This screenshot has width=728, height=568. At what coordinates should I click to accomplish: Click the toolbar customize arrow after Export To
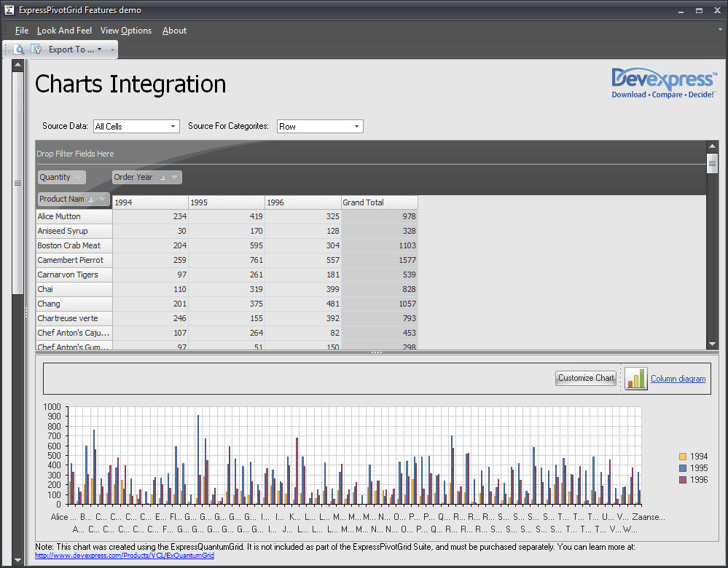(112, 50)
